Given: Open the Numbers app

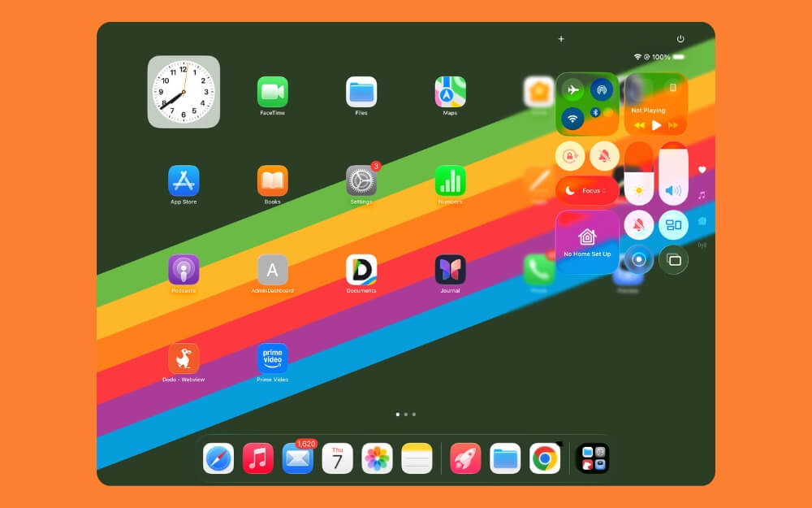Looking at the screenshot, I should pos(450,181).
